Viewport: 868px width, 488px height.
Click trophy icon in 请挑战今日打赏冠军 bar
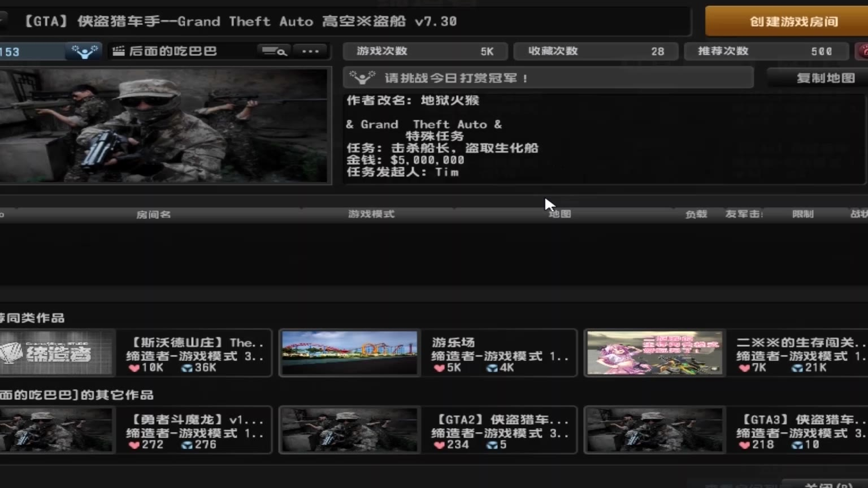pyautogui.click(x=362, y=78)
